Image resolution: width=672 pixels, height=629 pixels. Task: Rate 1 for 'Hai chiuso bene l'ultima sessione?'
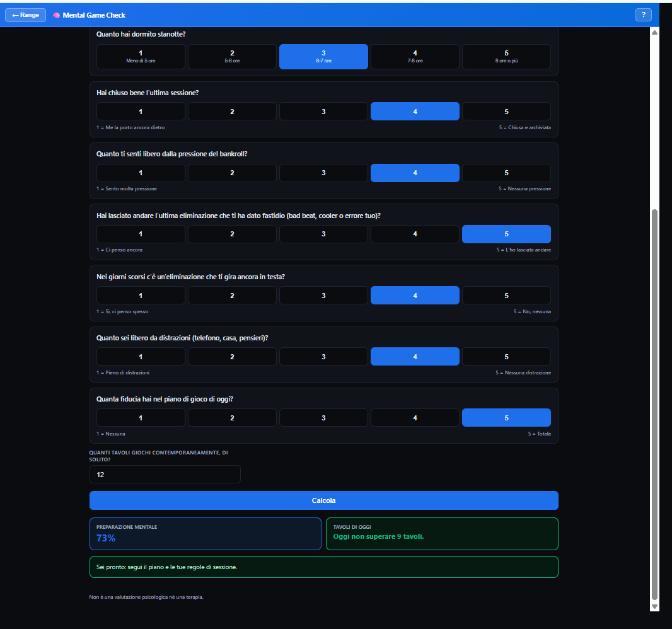(141, 112)
